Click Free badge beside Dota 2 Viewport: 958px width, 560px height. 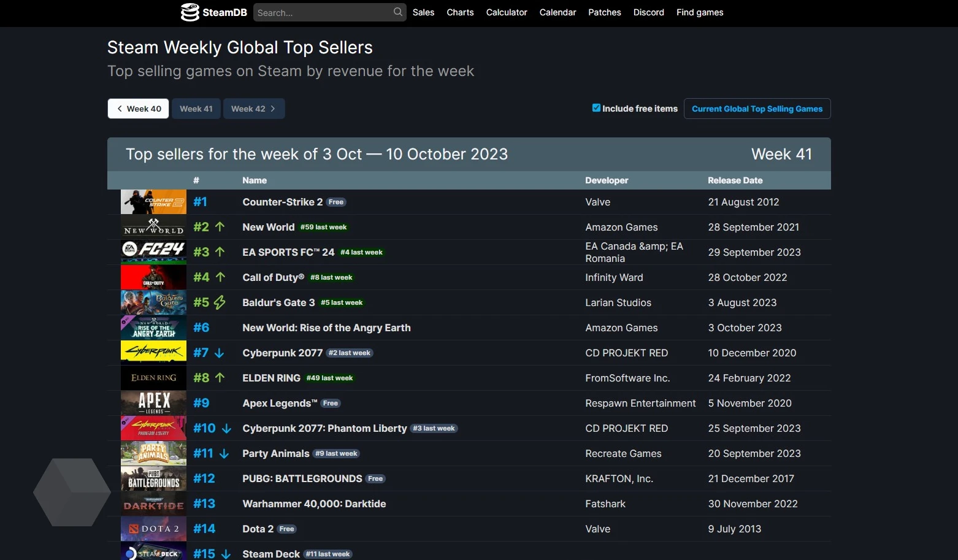click(287, 529)
